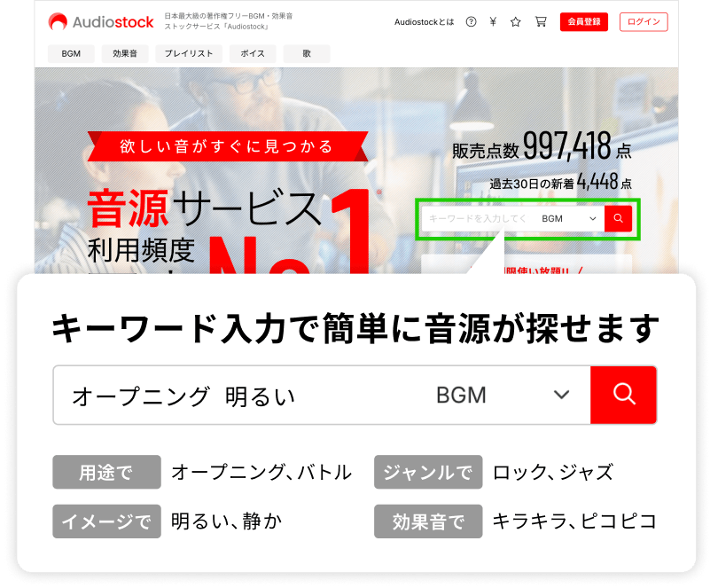Open the shopping cart icon
The height and width of the screenshot is (588, 710).
pos(541,22)
